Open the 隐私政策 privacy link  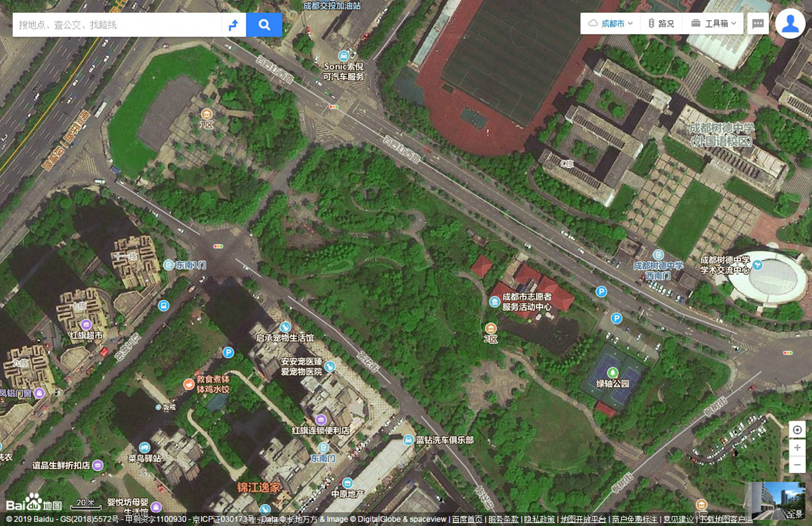[539, 519]
